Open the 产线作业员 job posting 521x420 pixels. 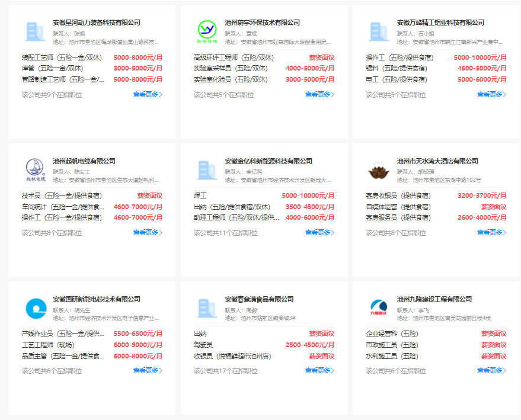click(63, 334)
